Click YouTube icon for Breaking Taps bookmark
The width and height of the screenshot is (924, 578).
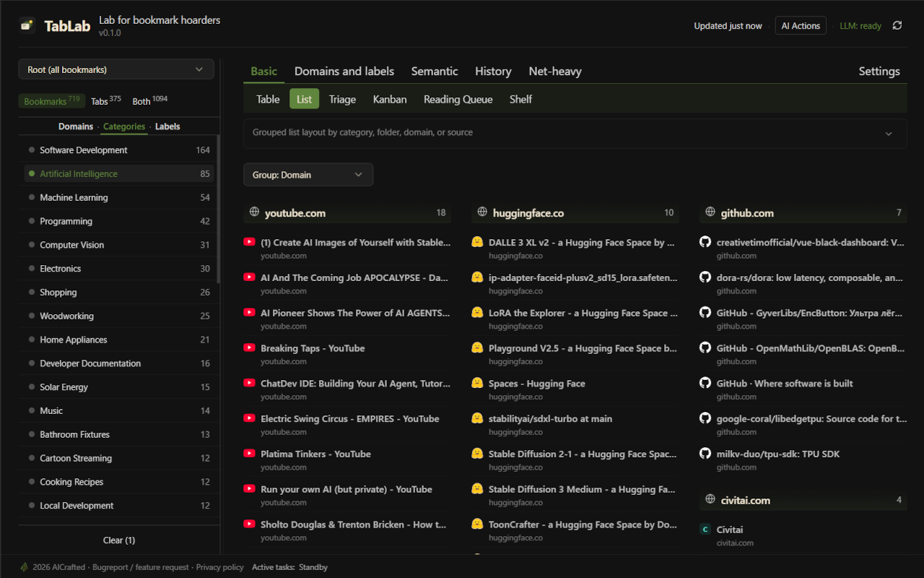coord(249,348)
